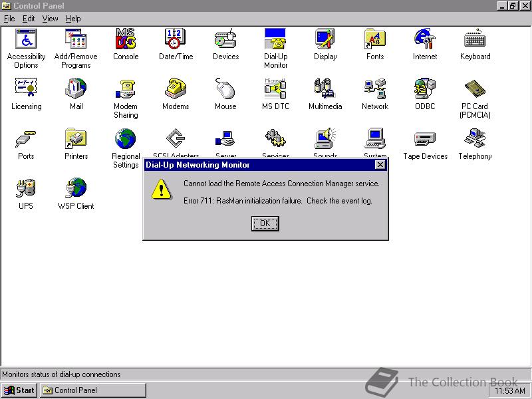Select the System computer icon
The image size is (532, 399).
375,138
